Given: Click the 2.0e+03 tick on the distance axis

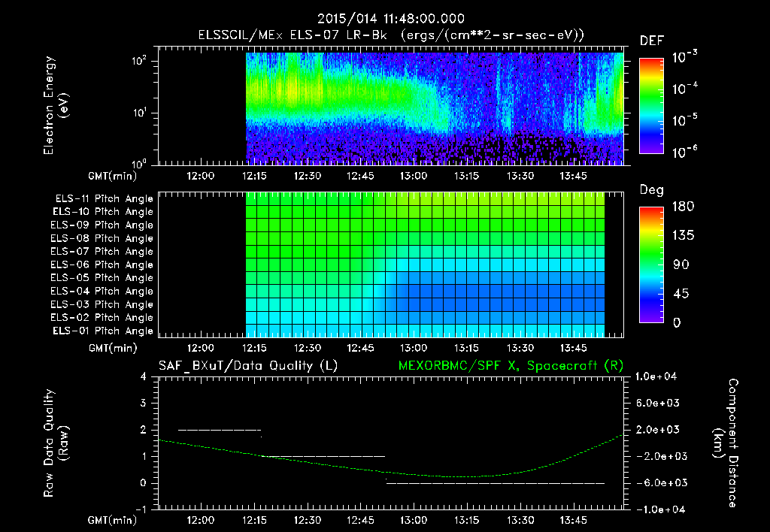Looking at the screenshot, I should click(658, 430).
